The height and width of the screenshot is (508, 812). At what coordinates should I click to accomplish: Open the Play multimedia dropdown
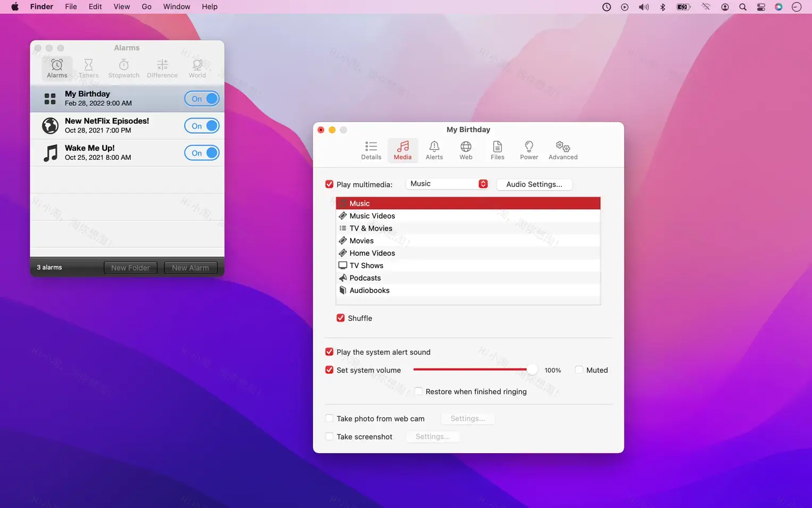pyautogui.click(x=447, y=183)
